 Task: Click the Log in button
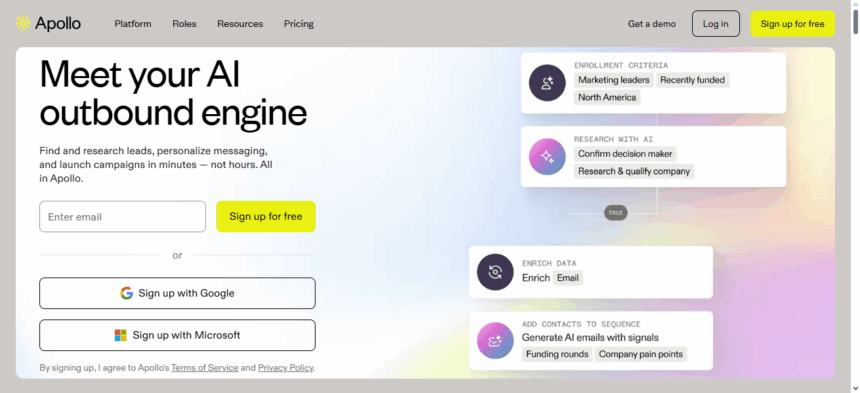coord(716,24)
